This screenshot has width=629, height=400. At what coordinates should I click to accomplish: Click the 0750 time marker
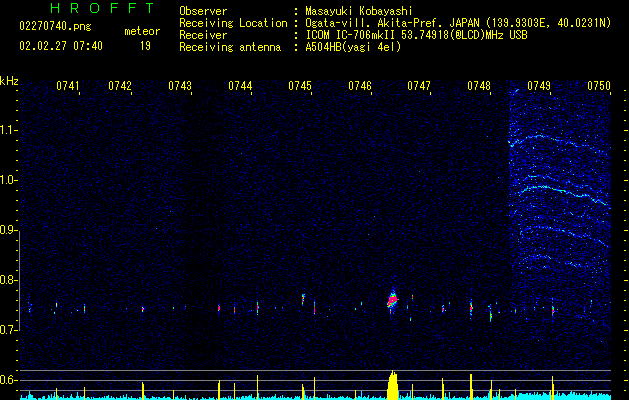[599, 86]
